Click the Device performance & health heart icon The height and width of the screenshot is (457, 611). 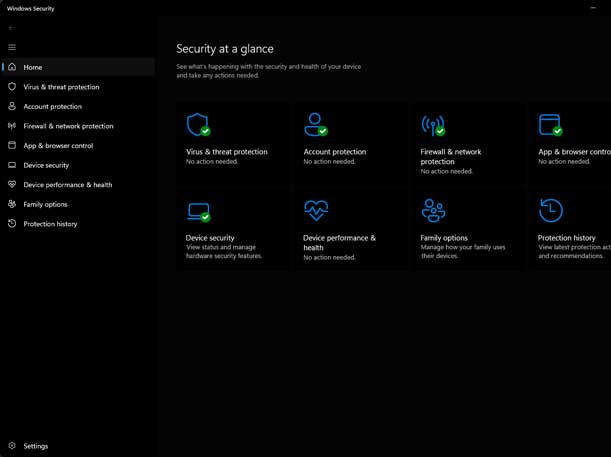[x=315, y=210]
